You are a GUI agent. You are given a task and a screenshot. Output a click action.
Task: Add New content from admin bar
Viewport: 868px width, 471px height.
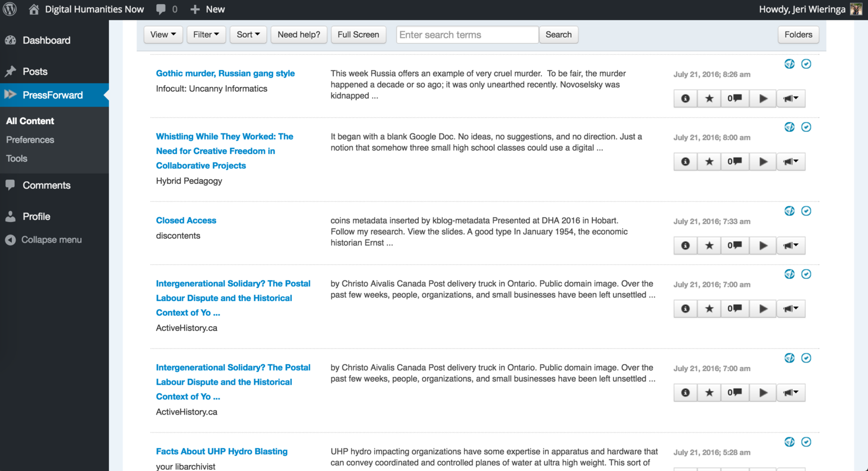tap(208, 9)
